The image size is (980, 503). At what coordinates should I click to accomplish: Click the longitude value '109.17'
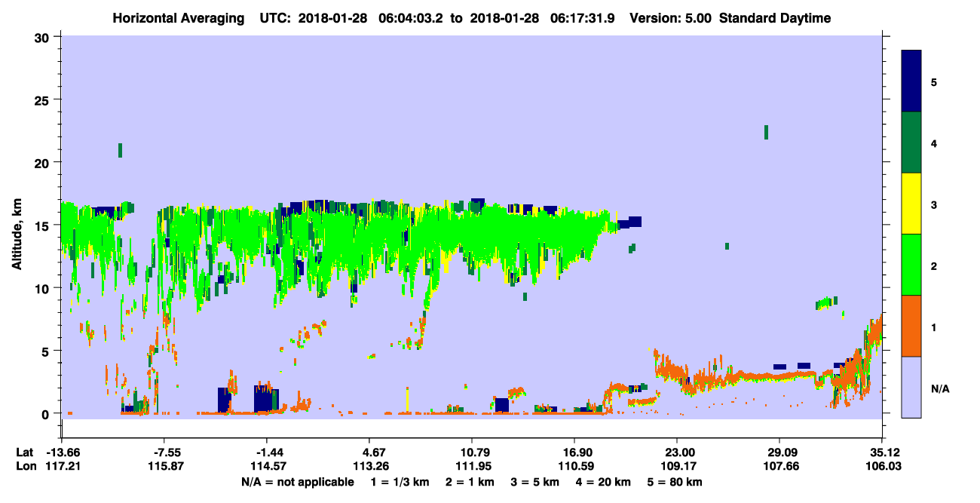677,466
